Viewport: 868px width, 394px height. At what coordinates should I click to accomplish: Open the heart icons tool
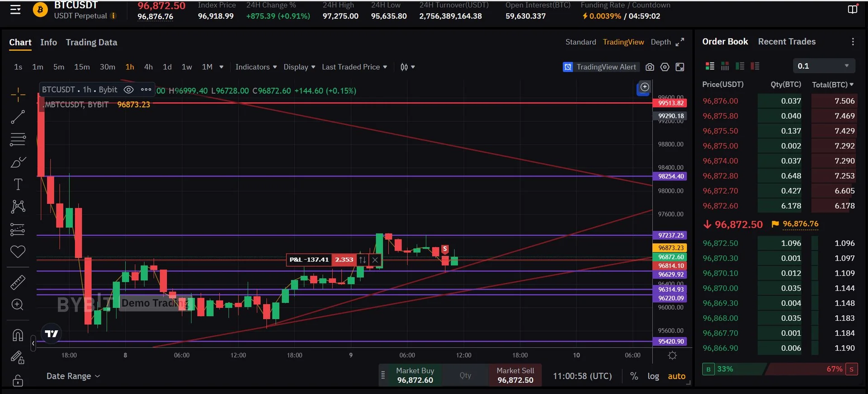(x=18, y=252)
